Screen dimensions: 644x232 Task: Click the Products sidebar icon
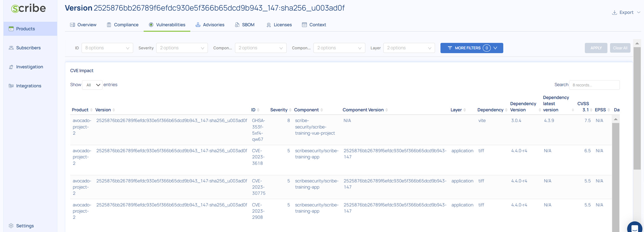pos(11,29)
